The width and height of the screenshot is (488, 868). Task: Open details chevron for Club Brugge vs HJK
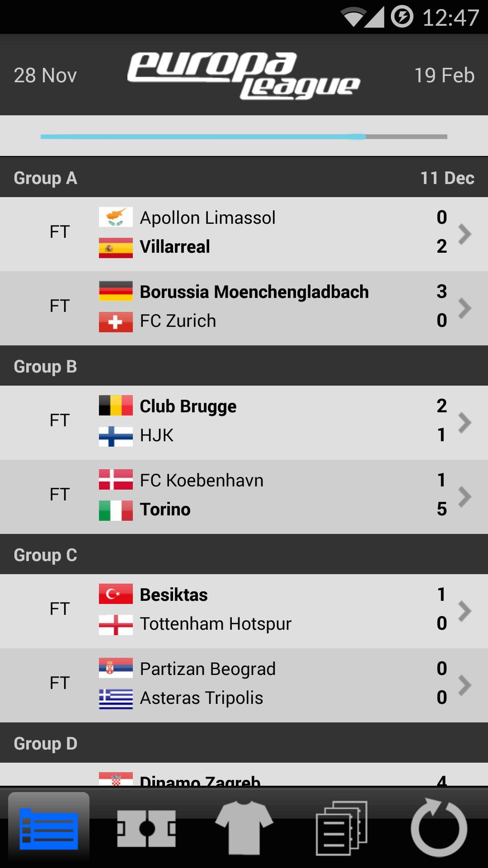466,422
